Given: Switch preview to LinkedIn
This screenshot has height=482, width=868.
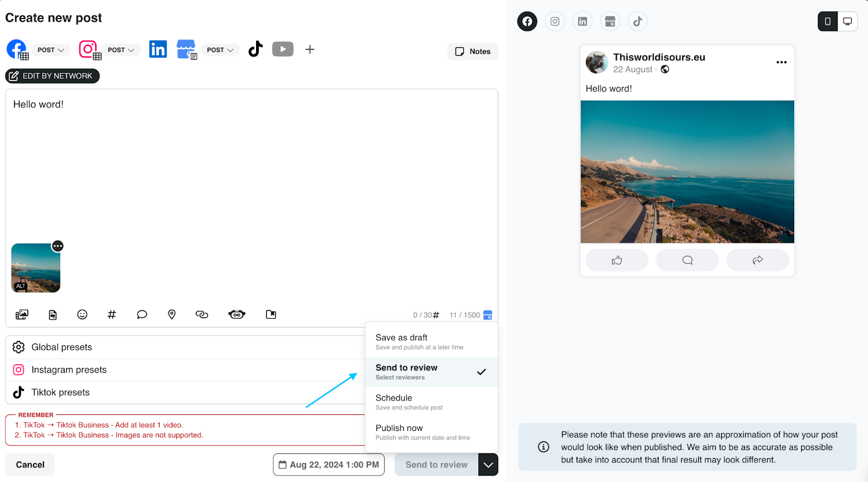Looking at the screenshot, I should (x=583, y=22).
